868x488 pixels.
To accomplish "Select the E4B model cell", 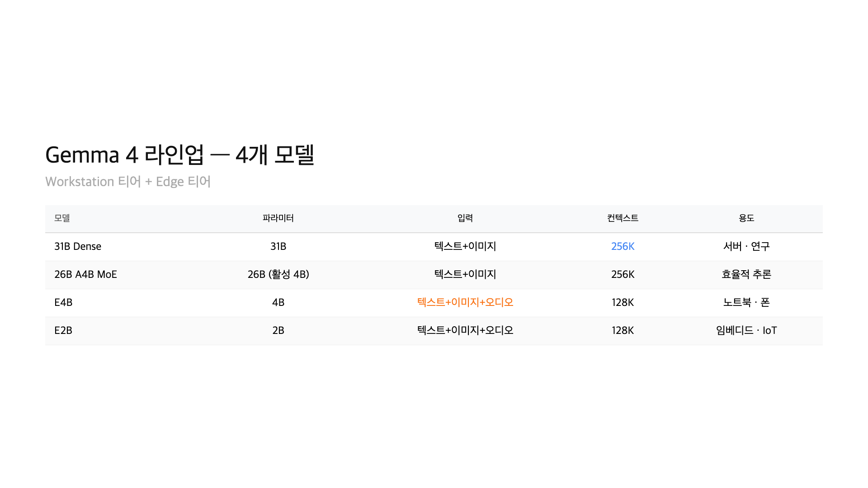I will click(x=63, y=302).
